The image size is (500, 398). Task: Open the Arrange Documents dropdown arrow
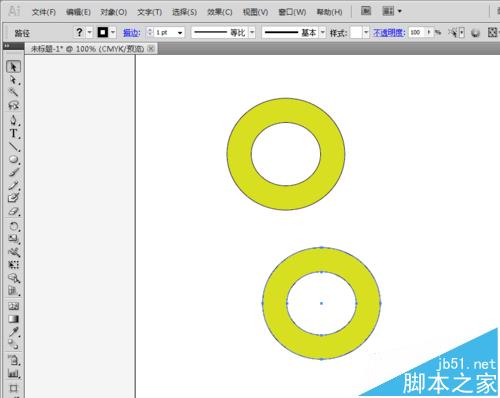(399, 11)
